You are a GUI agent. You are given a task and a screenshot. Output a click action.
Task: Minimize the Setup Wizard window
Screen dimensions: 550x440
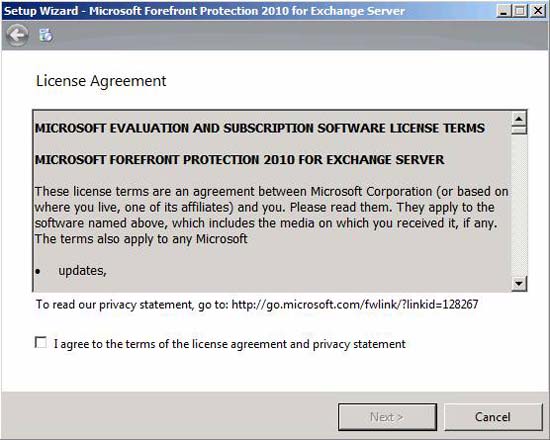click(x=503, y=11)
